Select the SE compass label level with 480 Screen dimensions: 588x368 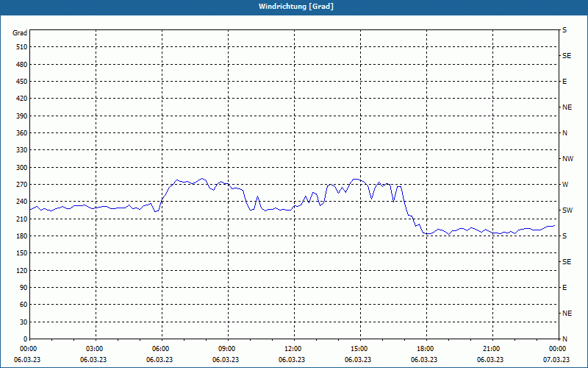pos(567,56)
